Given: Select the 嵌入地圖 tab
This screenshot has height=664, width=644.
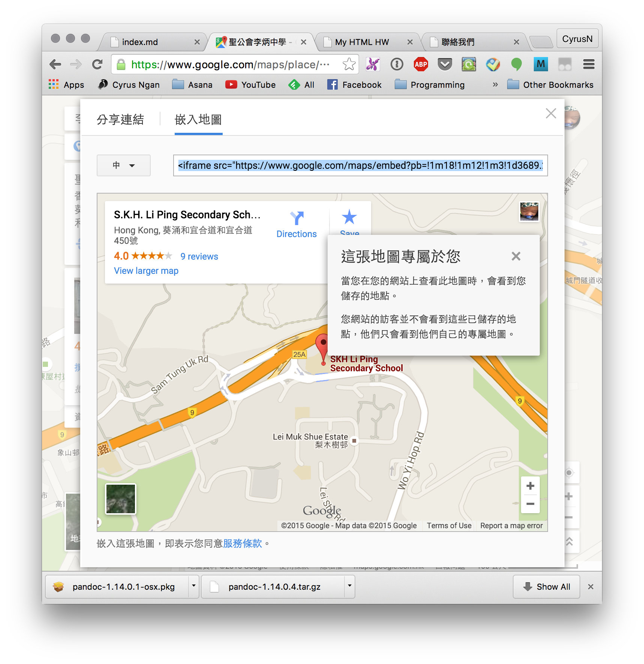Looking at the screenshot, I should pos(198,119).
